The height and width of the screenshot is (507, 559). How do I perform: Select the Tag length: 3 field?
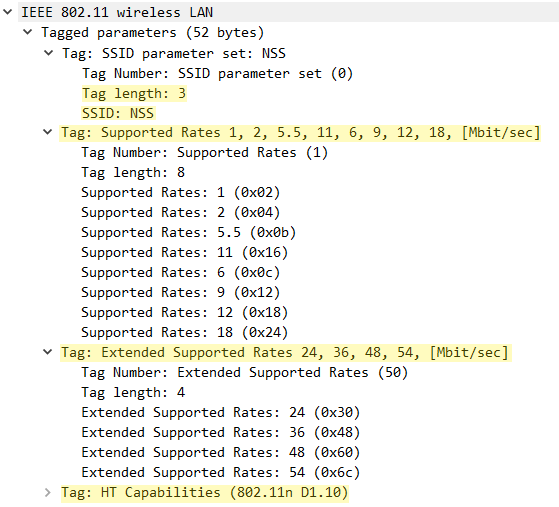(134, 93)
